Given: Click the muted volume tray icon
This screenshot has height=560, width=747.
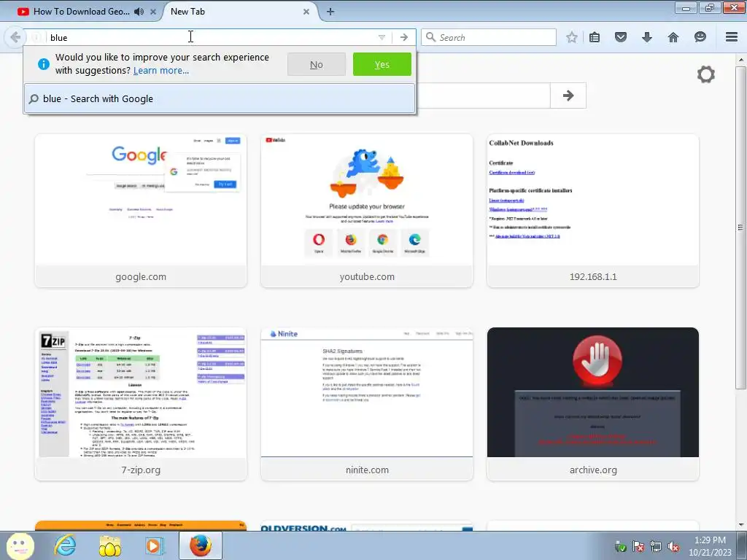Looking at the screenshot, I should point(673,546).
